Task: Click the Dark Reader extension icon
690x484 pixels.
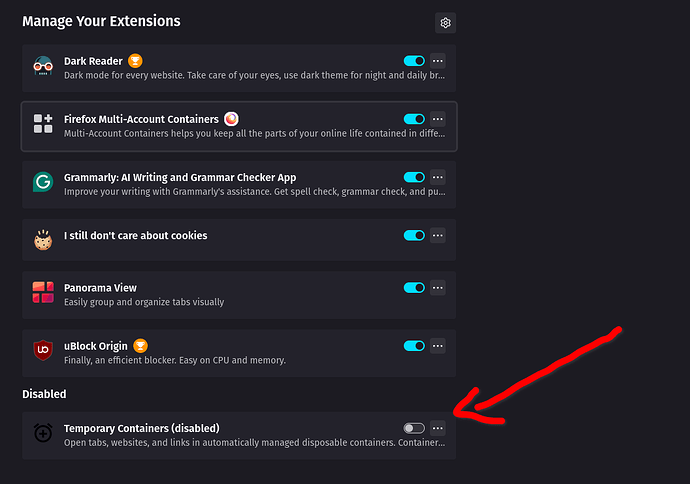Action: (x=43, y=66)
